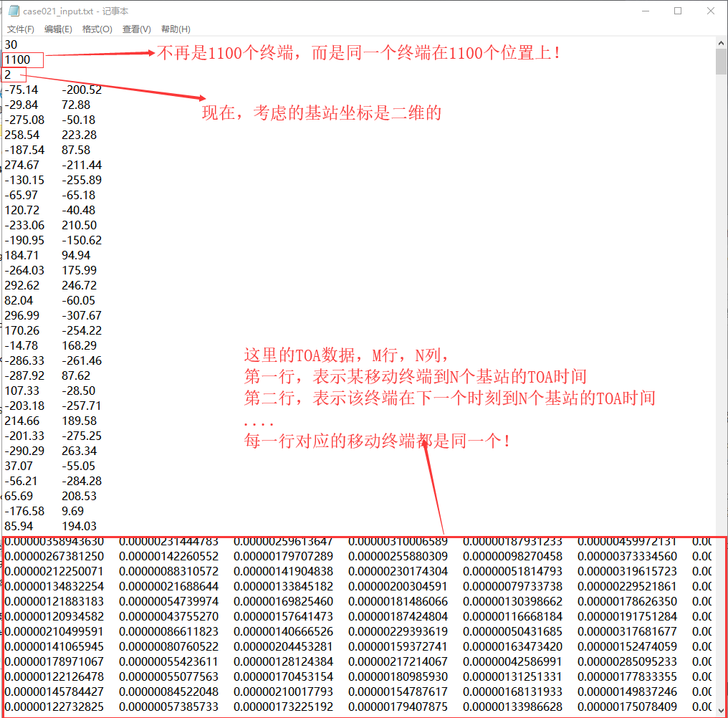Click TOA value 0.00000200304591
The image size is (728, 718).
(398, 587)
